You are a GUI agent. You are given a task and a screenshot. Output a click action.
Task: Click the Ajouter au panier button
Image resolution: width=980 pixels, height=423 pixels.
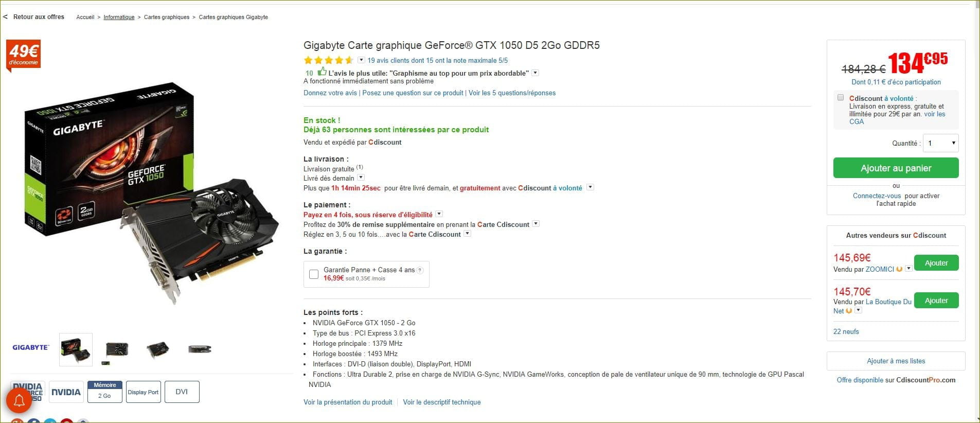tap(896, 168)
